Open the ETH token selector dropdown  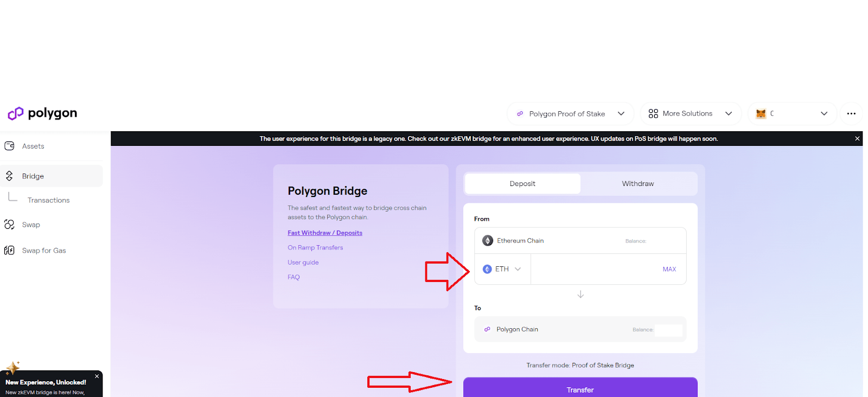[502, 269]
